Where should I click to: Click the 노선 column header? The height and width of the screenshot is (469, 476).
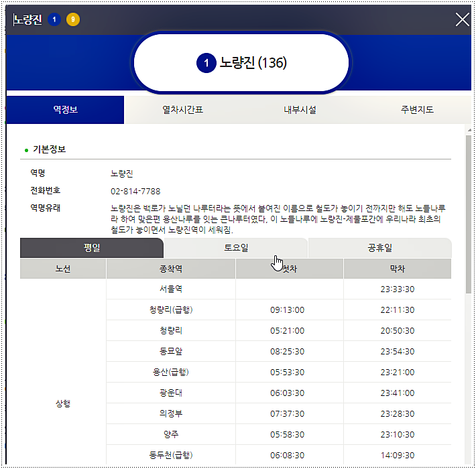pos(63,269)
